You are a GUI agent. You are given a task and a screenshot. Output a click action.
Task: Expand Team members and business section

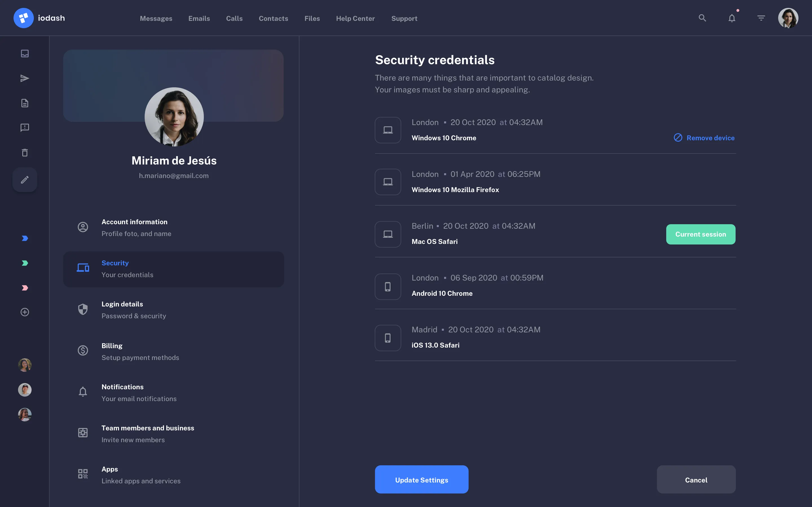pyautogui.click(x=148, y=433)
